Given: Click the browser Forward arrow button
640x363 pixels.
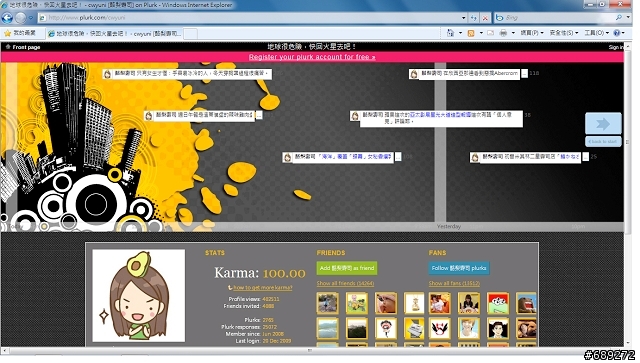Looking at the screenshot, I should [20, 18].
